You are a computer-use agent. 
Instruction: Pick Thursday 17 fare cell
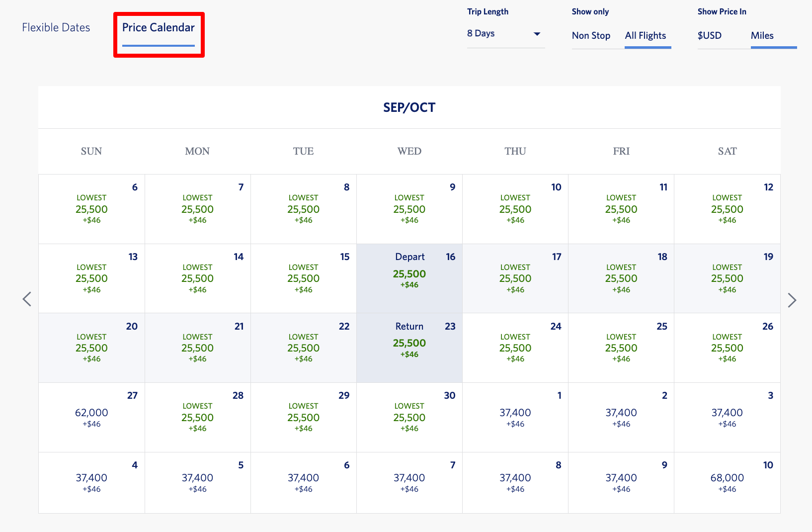[x=515, y=278]
